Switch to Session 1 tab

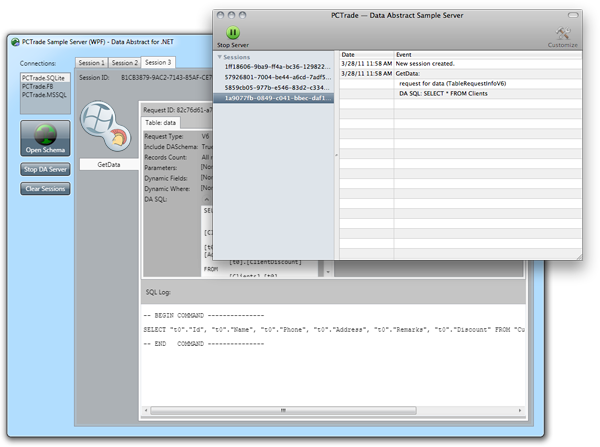[91, 63]
